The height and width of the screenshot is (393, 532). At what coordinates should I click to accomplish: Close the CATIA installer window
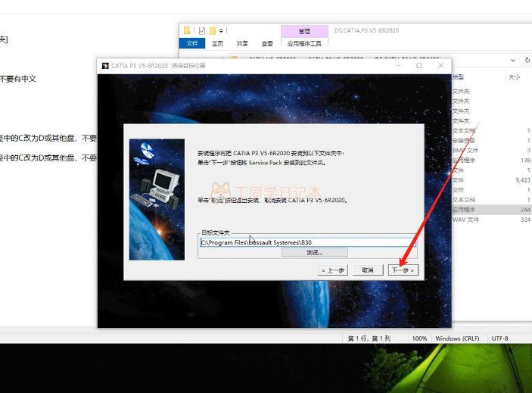[440, 65]
